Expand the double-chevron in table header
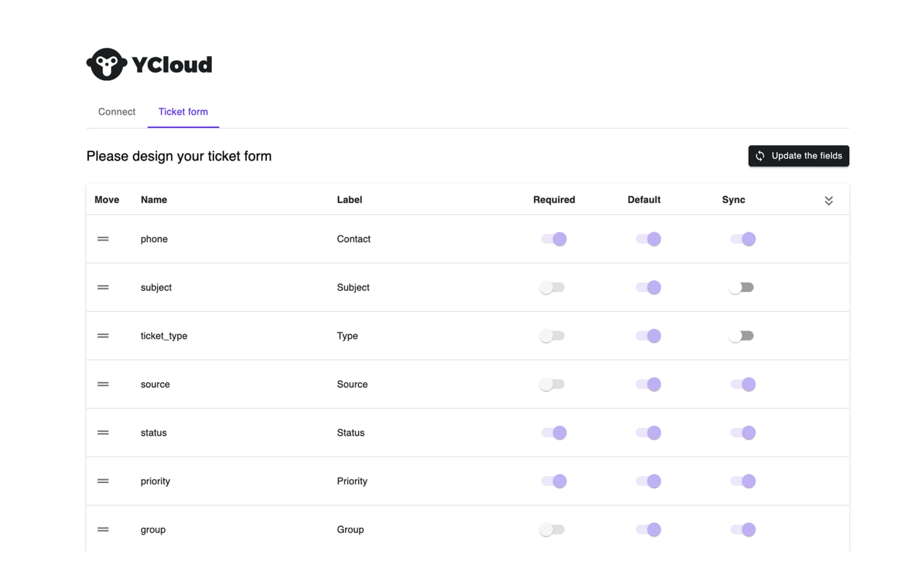This screenshot has width=924, height=578. click(829, 200)
